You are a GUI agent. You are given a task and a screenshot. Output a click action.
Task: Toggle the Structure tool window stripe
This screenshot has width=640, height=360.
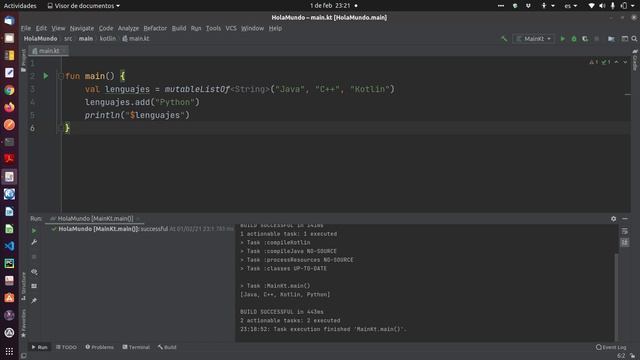pos(23,286)
